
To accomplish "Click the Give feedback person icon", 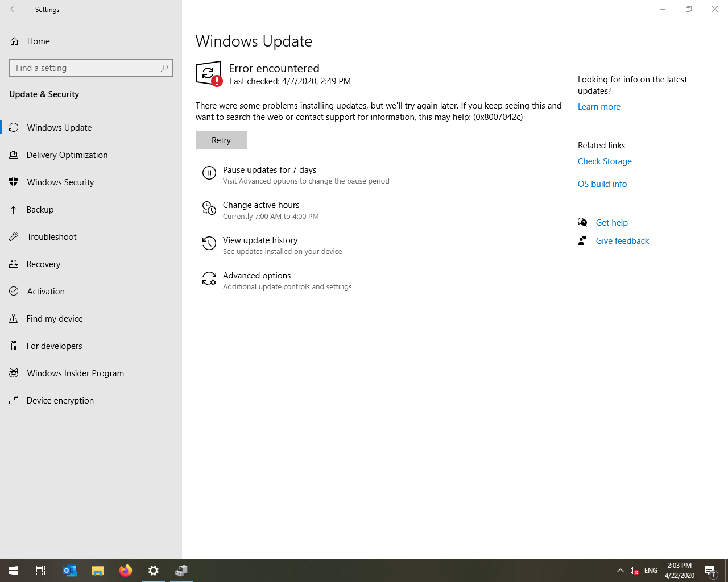I will (x=582, y=240).
